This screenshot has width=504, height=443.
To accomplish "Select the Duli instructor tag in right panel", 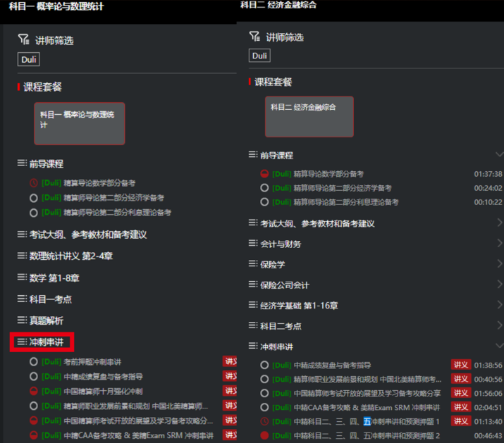I will (x=259, y=56).
